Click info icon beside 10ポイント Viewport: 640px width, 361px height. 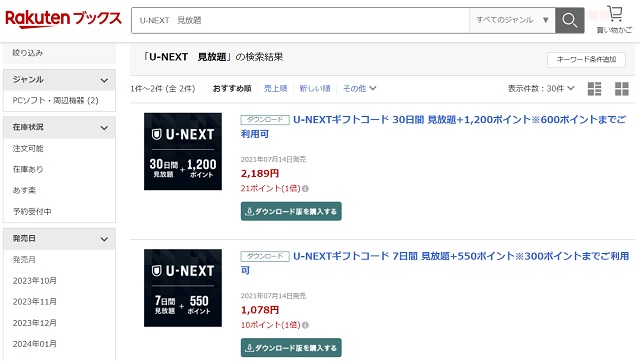(x=305, y=325)
